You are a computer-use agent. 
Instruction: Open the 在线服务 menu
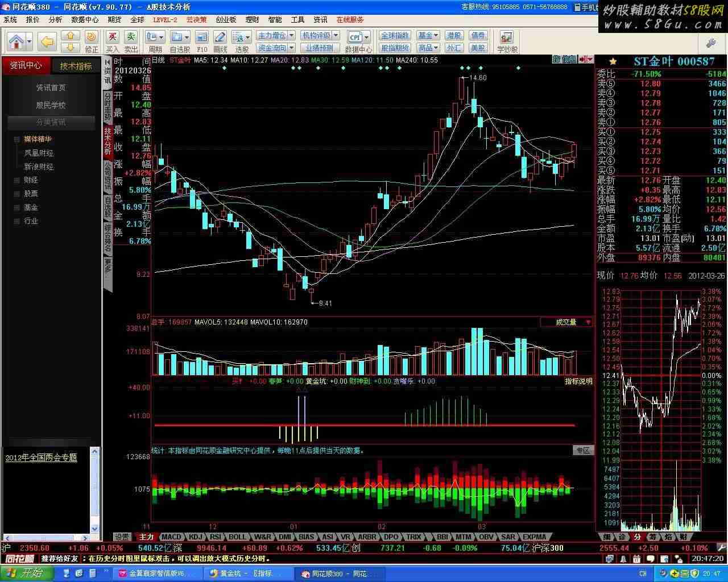(x=350, y=20)
